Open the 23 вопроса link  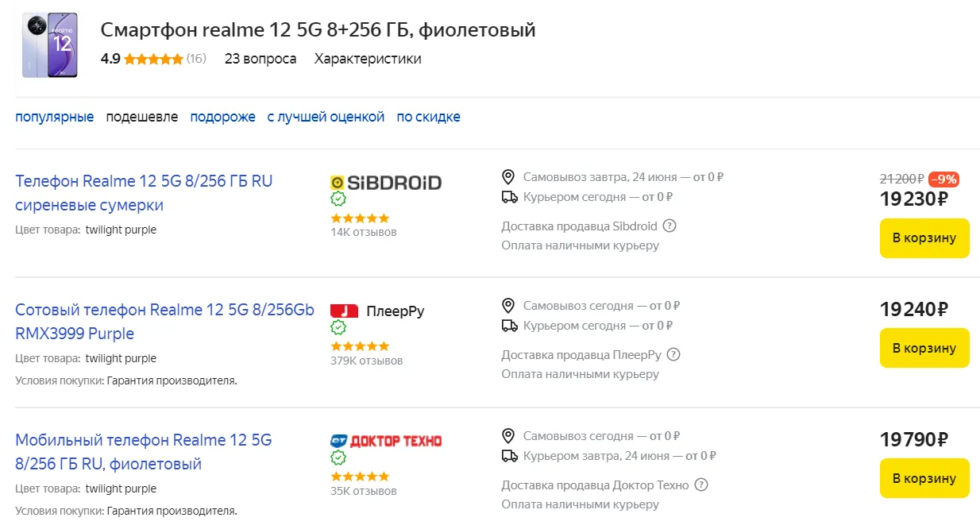point(260,59)
